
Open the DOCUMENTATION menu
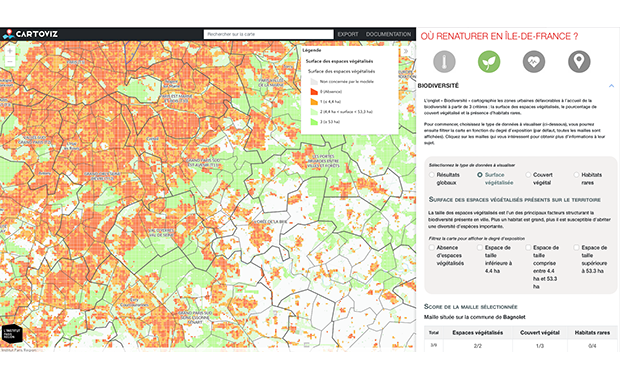point(388,34)
